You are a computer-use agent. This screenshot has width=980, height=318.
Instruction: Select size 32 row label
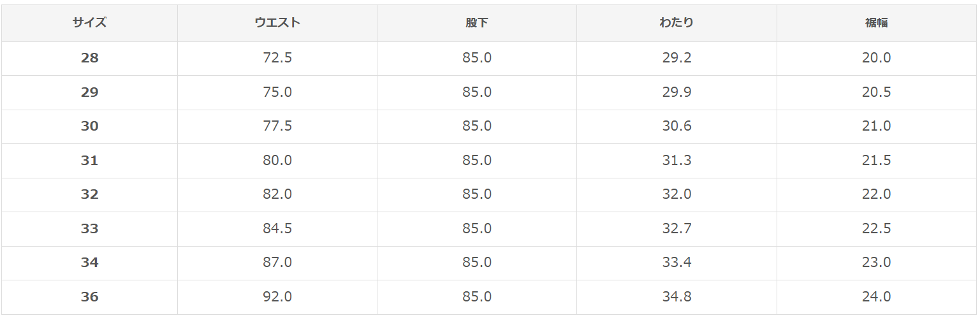point(89,194)
